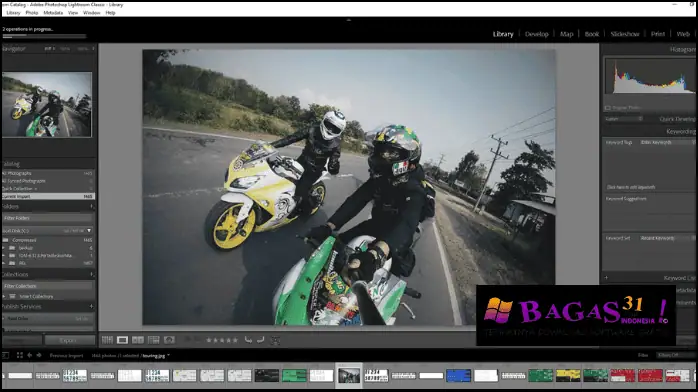Image resolution: width=698 pixels, height=392 pixels.
Task: Click in the Filter Collections field
Action: coord(47,286)
